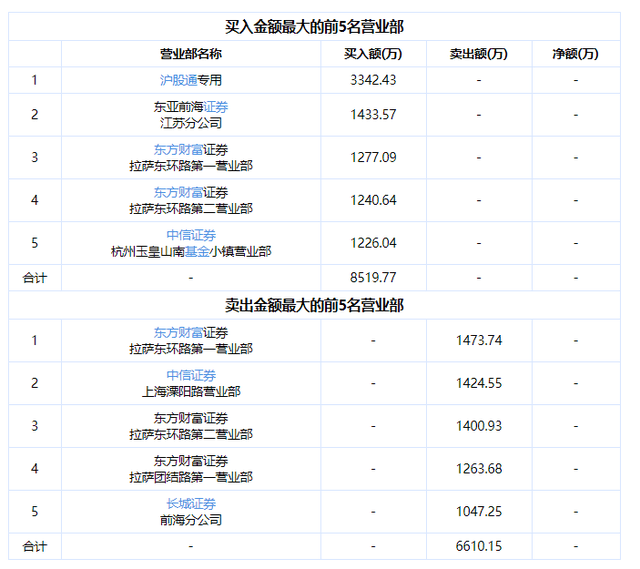Click the 证券 link after 东亚前海

tap(216, 107)
